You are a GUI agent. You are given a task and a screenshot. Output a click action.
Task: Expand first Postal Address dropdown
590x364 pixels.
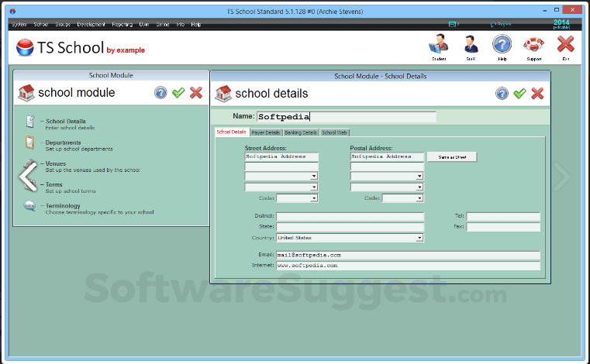coord(419,176)
